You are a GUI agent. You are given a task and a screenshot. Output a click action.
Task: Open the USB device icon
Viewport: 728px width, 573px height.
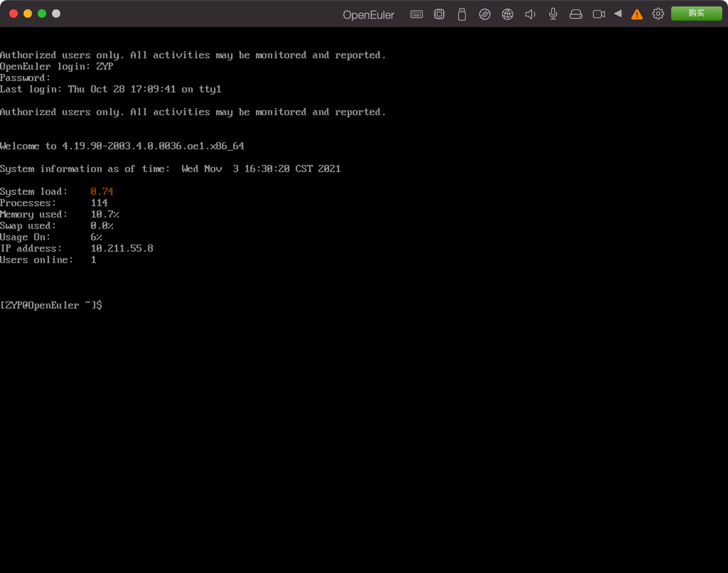click(x=462, y=14)
